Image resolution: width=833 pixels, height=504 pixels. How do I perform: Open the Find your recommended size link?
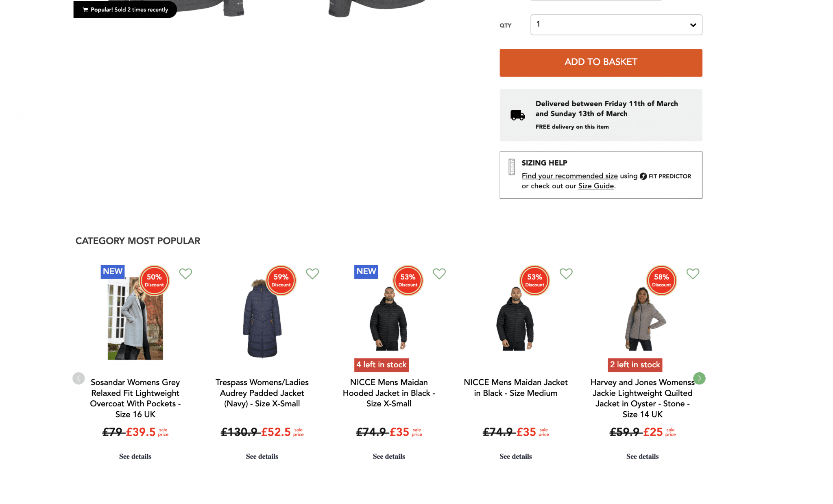569,176
